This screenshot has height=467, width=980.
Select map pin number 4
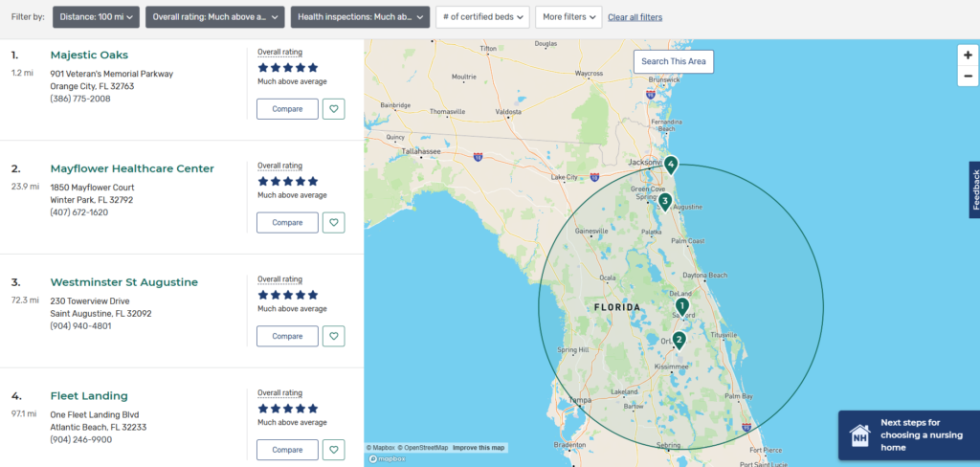tap(671, 166)
